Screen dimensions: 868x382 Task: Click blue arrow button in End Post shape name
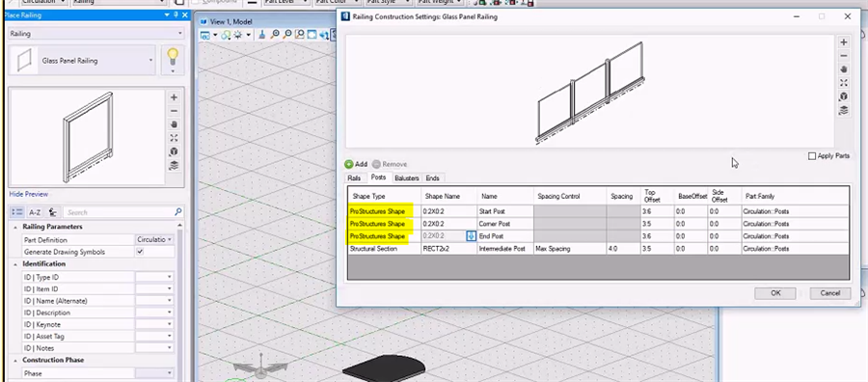[x=471, y=236]
